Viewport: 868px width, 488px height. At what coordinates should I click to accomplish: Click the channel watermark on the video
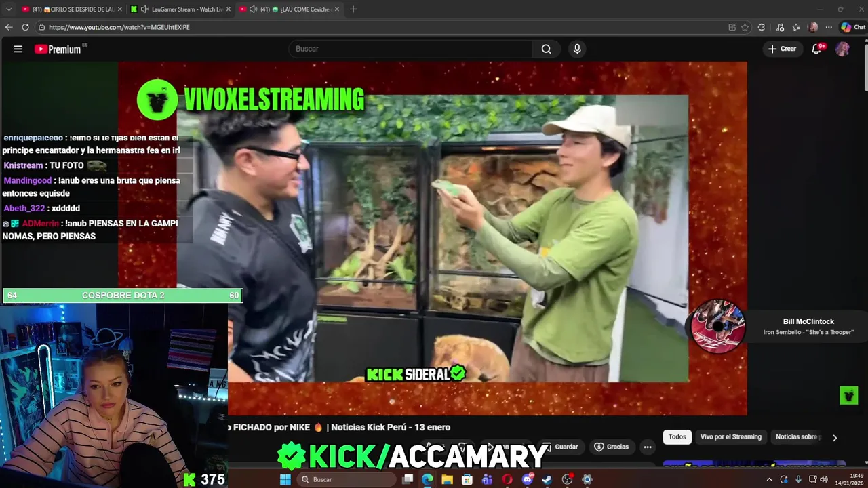[848, 395]
